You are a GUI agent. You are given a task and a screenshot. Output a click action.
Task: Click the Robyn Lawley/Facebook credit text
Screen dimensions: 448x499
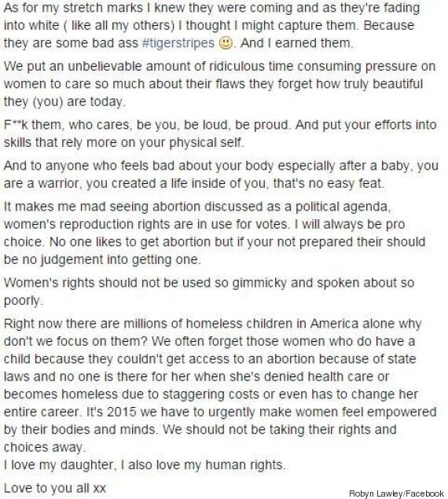coord(396,493)
